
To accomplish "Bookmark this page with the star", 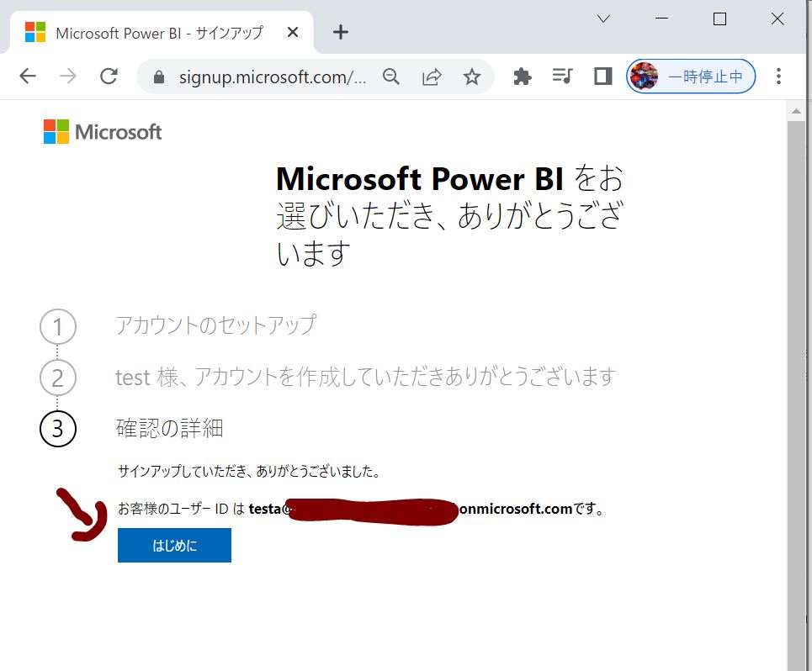I will pyautogui.click(x=472, y=77).
